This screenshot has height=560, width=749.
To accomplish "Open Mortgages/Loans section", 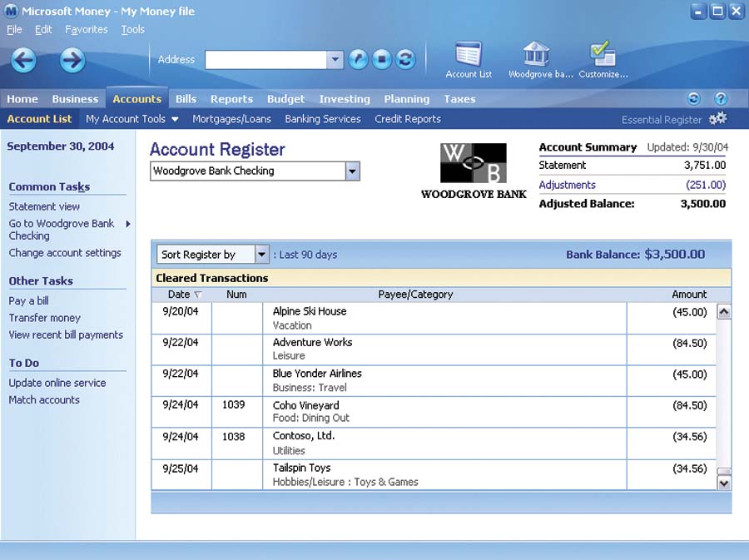I will [231, 119].
